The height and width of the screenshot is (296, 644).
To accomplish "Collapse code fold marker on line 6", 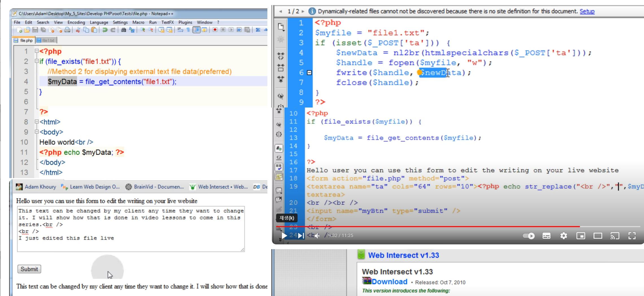I will 309,73.
